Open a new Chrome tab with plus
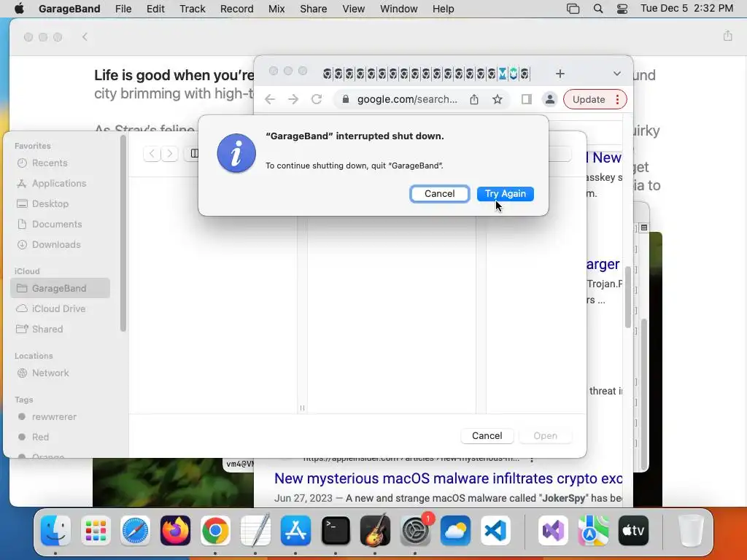This screenshot has height=560, width=747. [x=560, y=74]
